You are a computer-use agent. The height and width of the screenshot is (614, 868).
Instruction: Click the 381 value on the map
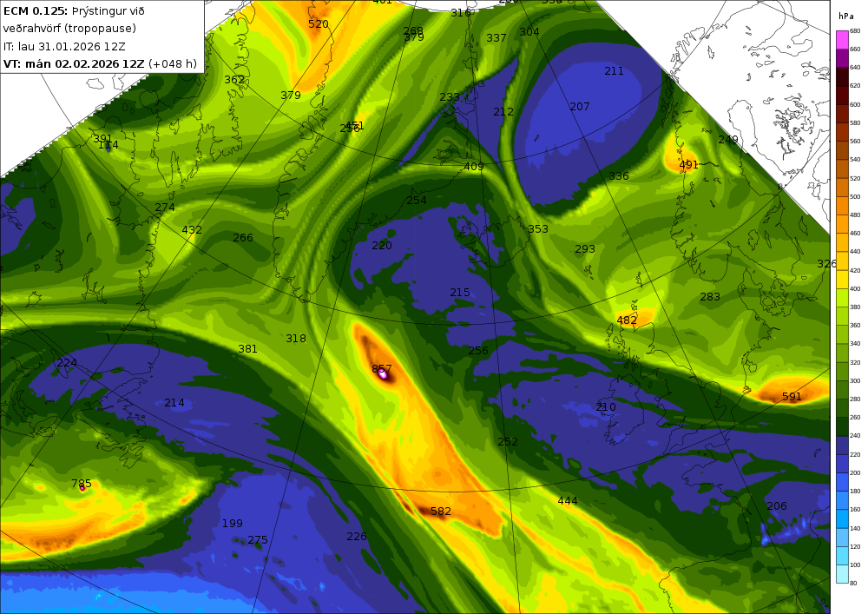[x=247, y=349]
